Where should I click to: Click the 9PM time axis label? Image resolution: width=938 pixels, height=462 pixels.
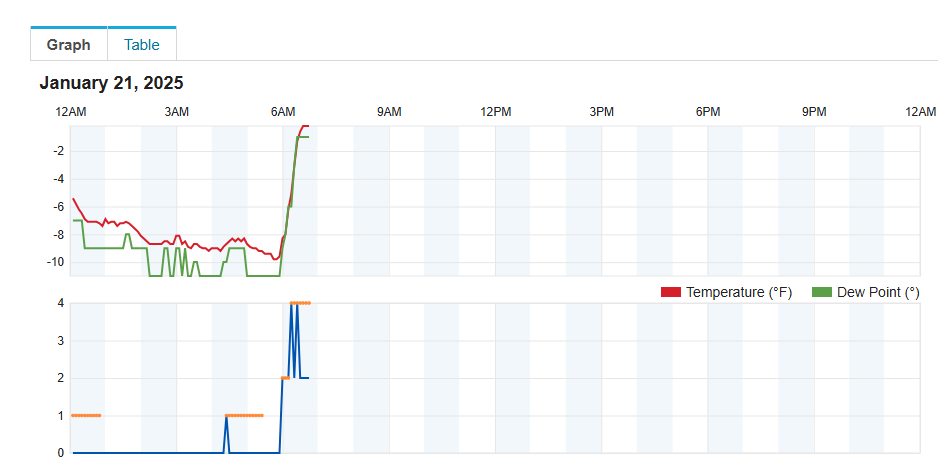(x=814, y=112)
